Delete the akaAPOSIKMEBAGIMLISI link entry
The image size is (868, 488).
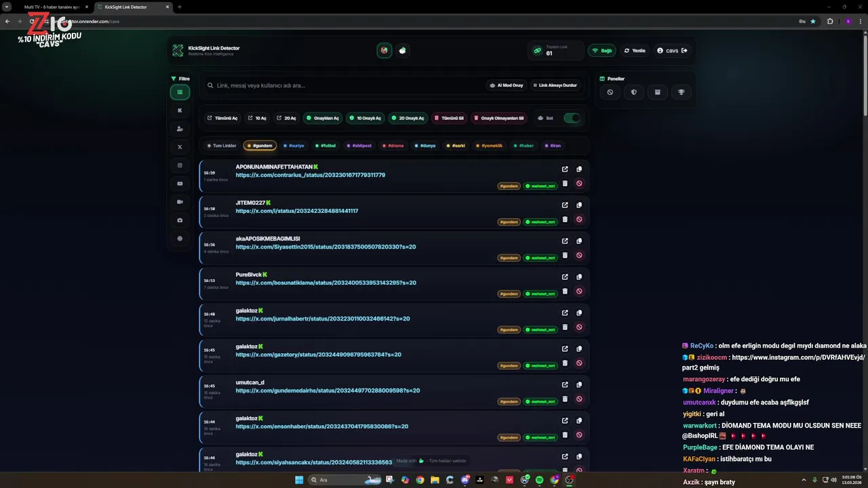click(x=565, y=256)
